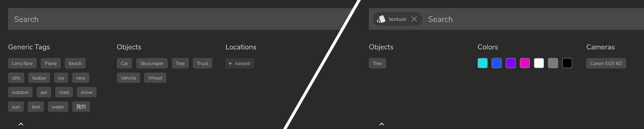This screenshot has width=644, height=129.
Task: Pick the white color swatch
Action: [539, 63]
